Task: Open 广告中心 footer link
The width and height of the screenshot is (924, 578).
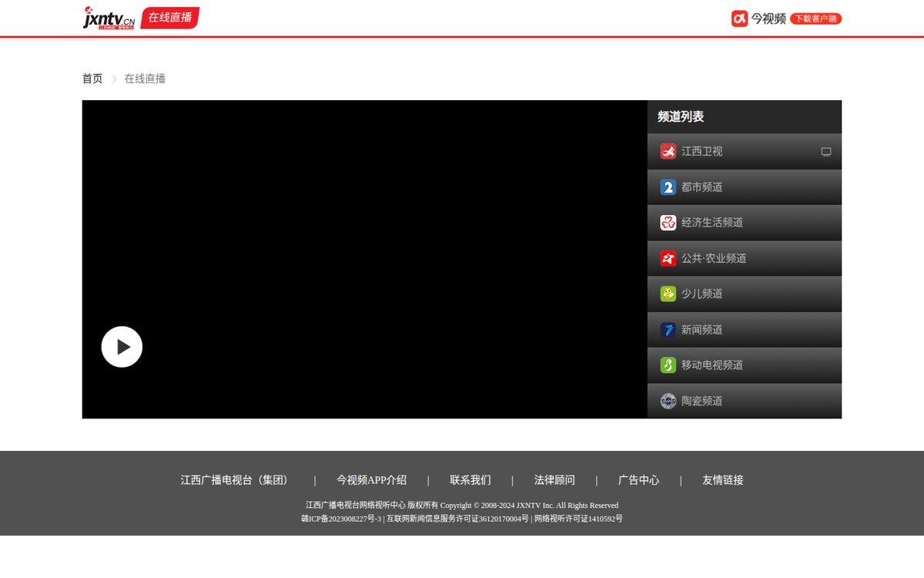Action: [x=638, y=480]
